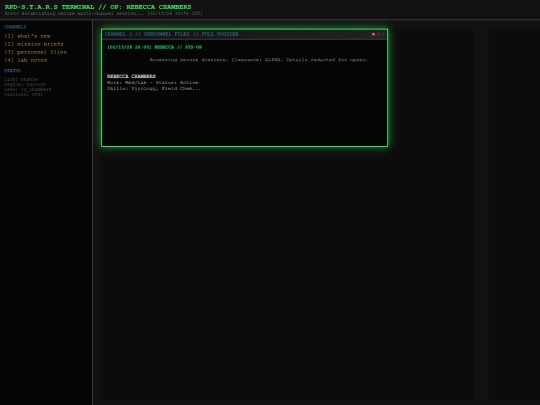
Task: Click the "CHANNELS" sidebar heading
Action: (15, 27)
